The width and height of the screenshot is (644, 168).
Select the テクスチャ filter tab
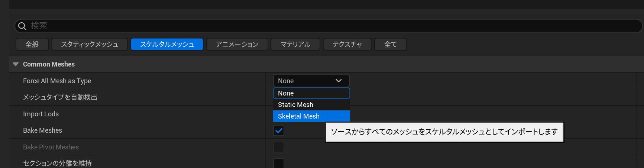[347, 44]
